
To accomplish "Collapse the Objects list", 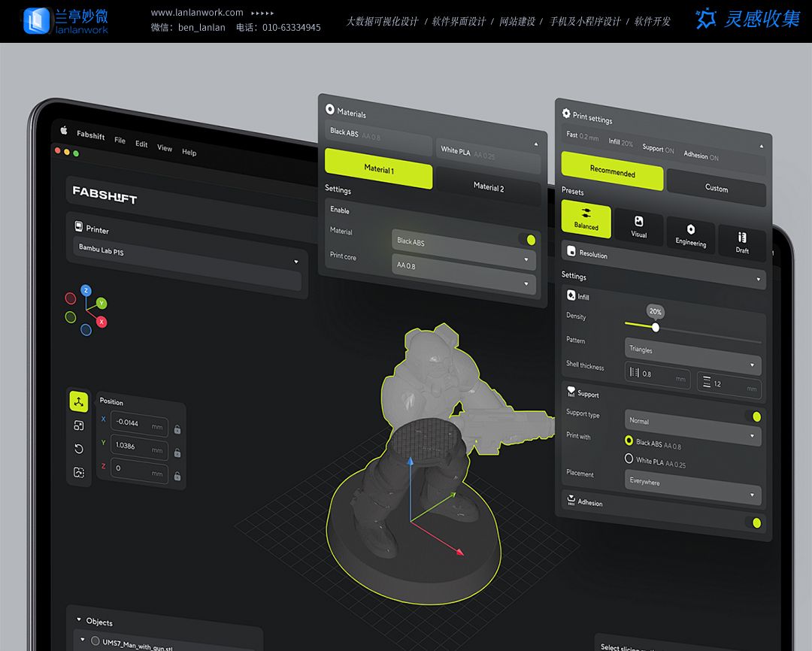I will pyautogui.click(x=79, y=619).
